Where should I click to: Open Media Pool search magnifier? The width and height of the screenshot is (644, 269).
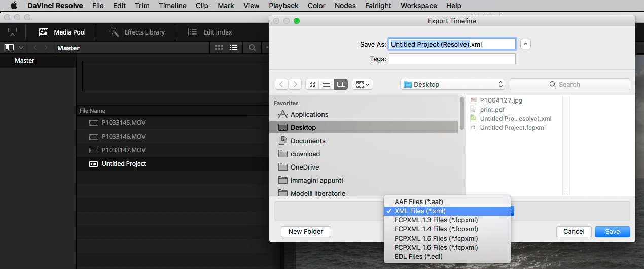[252, 47]
